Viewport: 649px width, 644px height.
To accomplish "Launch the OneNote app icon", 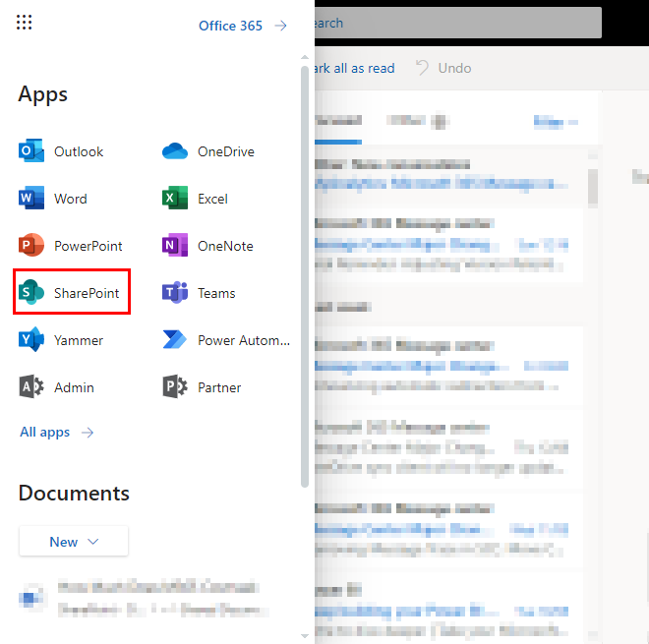I will [x=175, y=246].
